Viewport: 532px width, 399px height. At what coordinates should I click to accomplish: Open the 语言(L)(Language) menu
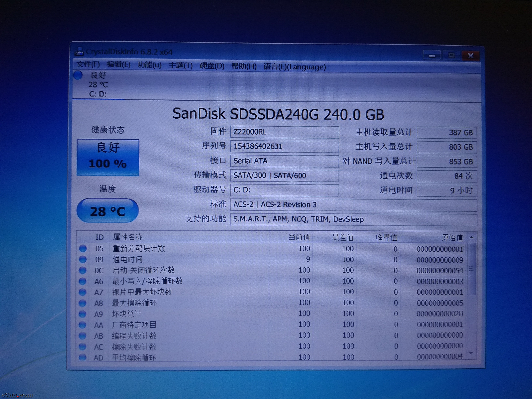pyautogui.click(x=294, y=67)
